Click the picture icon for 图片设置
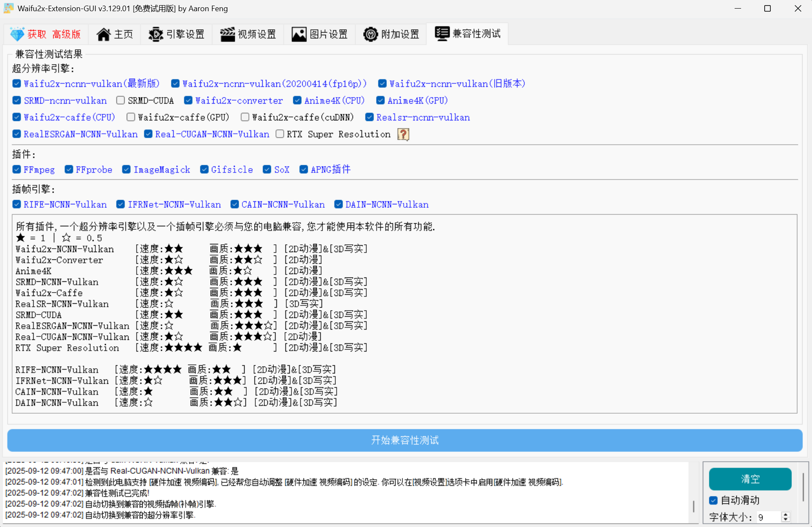Screen dimensions: 812x527 [x=299, y=34]
